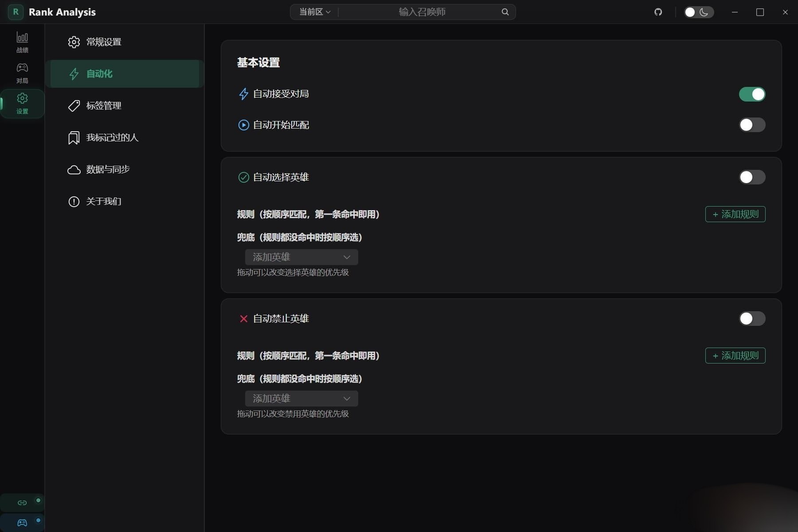The width and height of the screenshot is (798, 532).
Task: Select the 设置 gear sidebar icon
Action: click(x=22, y=104)
